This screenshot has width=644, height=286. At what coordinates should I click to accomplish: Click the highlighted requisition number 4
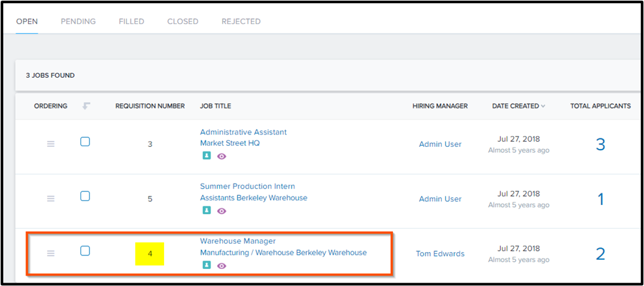point(150,253)
